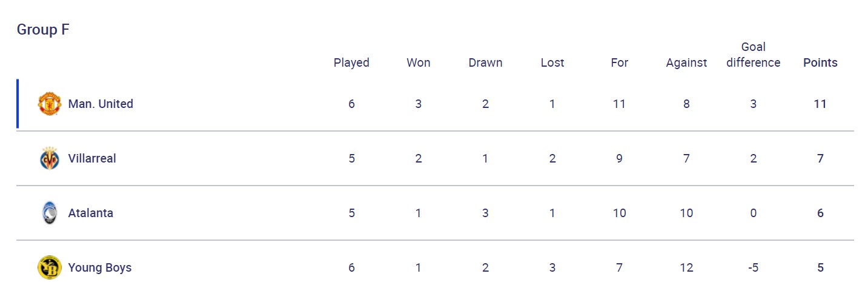Click the For column header
This screenshot has width=868, height=302.
(x=619, y=62)
